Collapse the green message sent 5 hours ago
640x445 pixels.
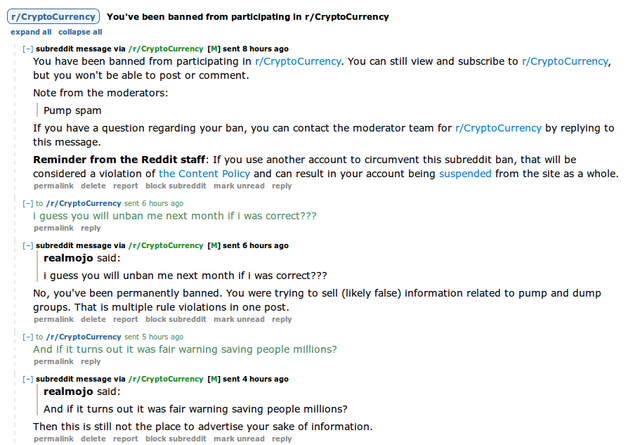pyautogui.click(x=28, y=337)
